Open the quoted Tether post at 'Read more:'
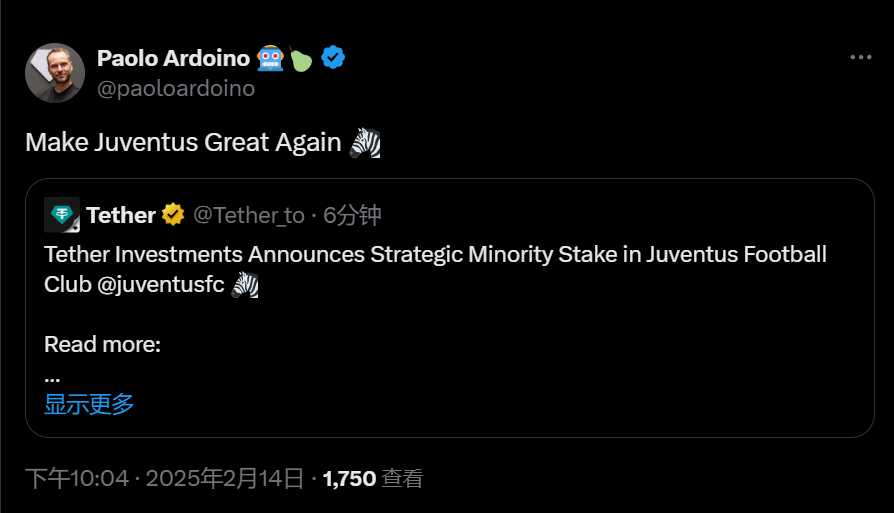 pos(102,345)
